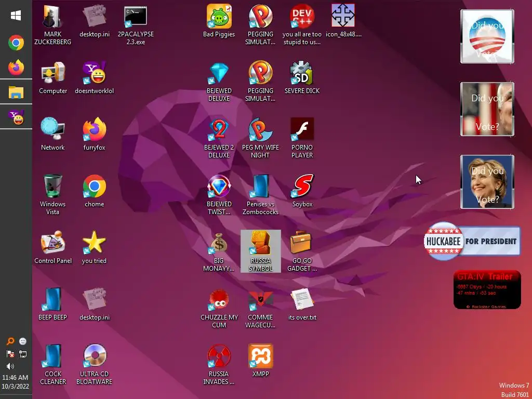Image resolution: width=532 pixels, height=399 pixels.
Task: Select RUSSIA INVADES radiation icon
Action: pyautogui.click(x=219, y=365)
